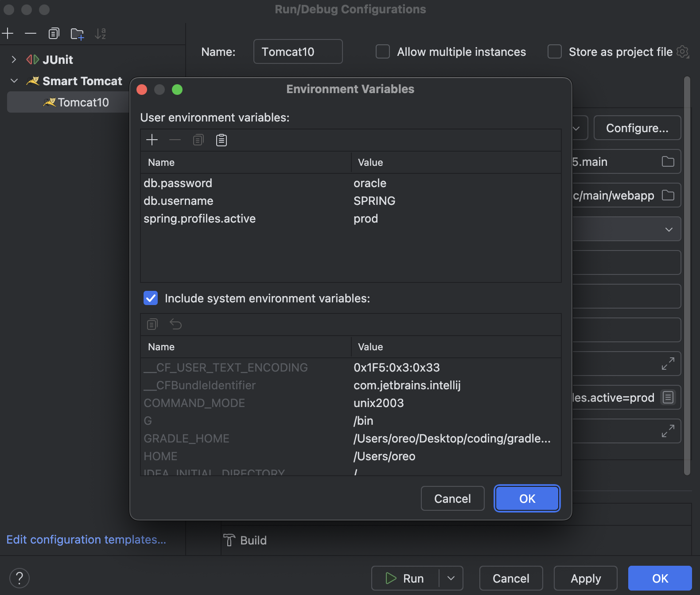Create new folder icon in configurations toolbar
The image size is (700, 595).
(x=77, y=34)
